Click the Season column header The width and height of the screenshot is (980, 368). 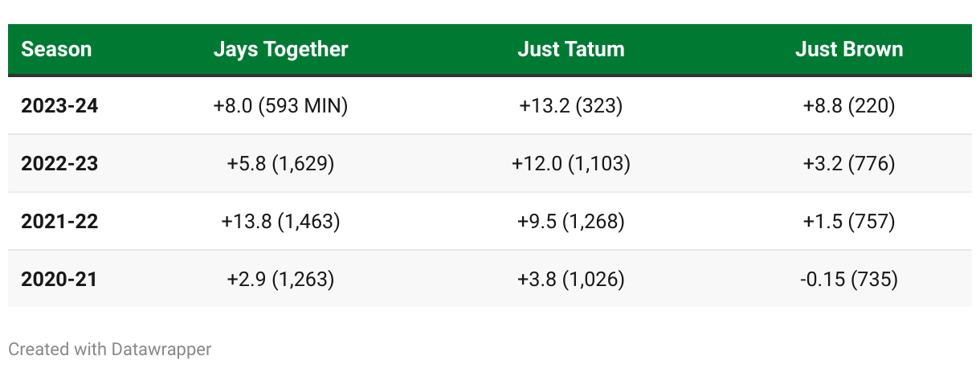point(56,49)
